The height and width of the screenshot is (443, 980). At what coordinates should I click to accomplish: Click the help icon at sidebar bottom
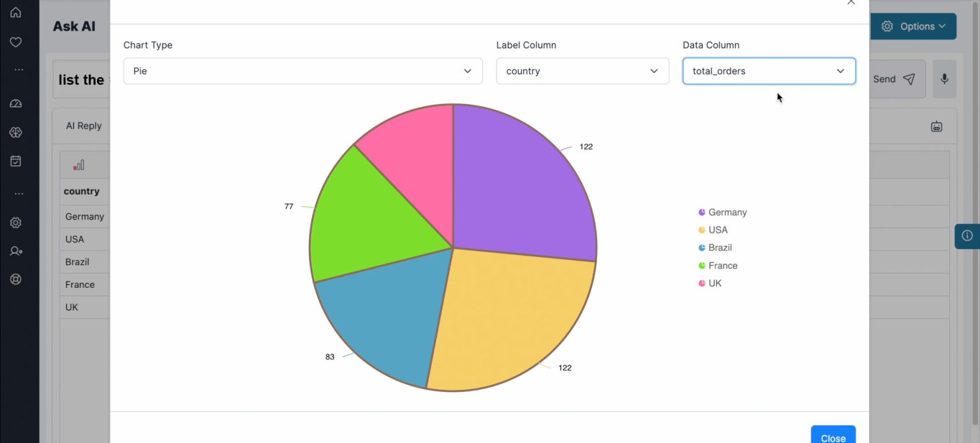tap(15, 279)
